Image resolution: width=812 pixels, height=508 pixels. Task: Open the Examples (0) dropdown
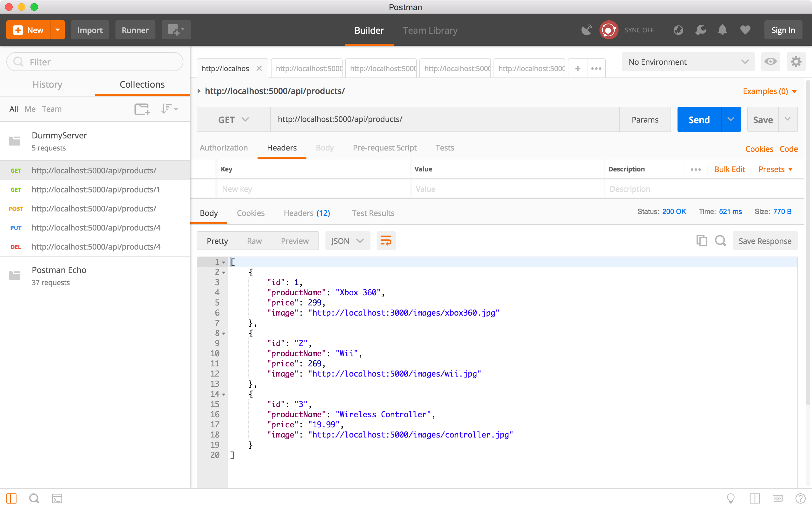click(x=769, y=91)
